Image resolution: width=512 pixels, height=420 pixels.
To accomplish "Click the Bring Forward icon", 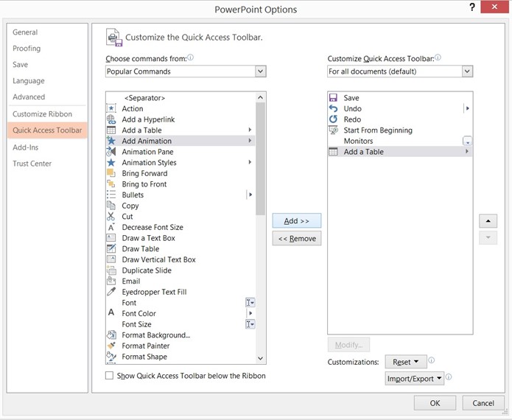I will (111, 173).
